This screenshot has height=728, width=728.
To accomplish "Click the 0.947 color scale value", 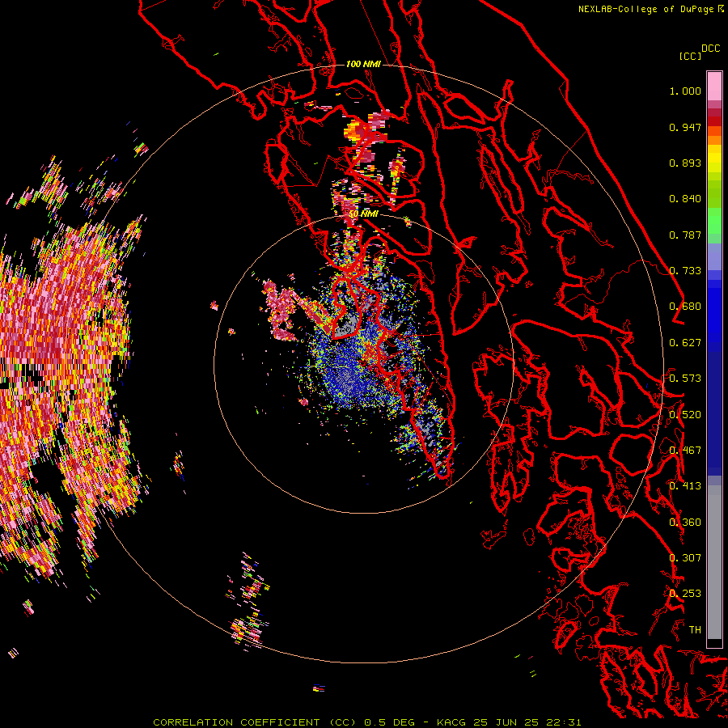I will [685, 127].
